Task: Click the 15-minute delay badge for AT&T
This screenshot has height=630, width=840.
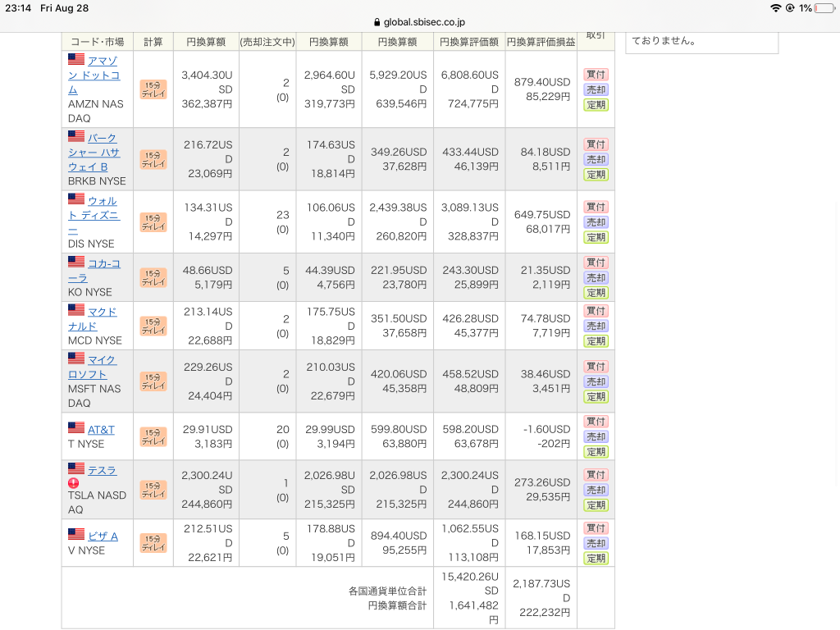Action: coord(153,436)
